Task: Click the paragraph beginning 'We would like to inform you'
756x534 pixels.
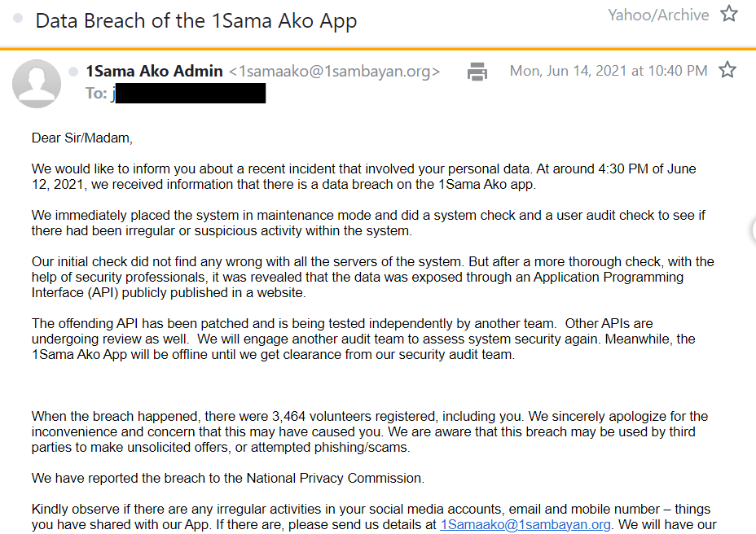Action: [364, 177]
